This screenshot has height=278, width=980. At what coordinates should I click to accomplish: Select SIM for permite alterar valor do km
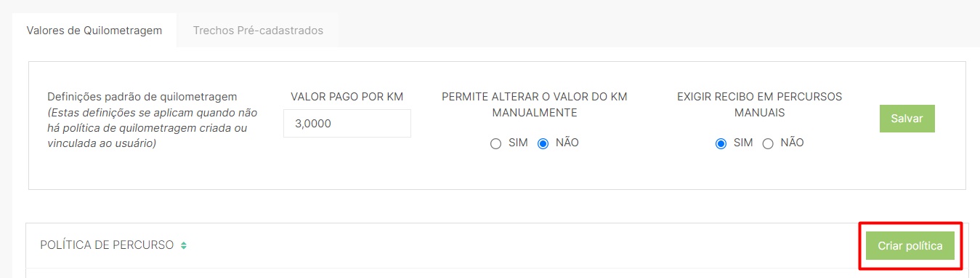tap(495, 143)
